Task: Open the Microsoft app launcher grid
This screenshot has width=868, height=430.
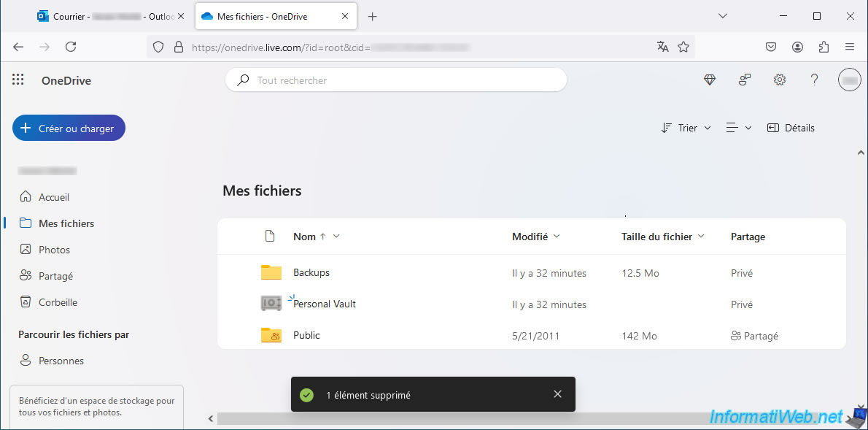Action: click(18, 80)
